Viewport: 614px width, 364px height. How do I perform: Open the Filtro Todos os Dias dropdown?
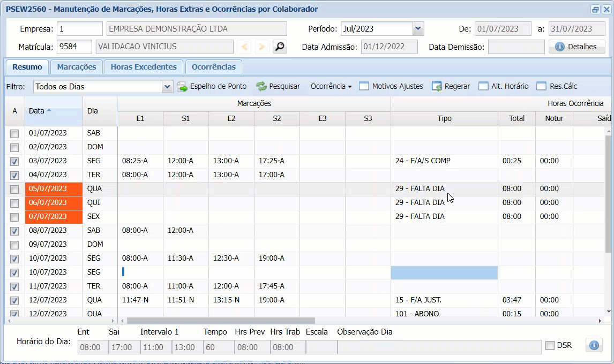point(167,86)
